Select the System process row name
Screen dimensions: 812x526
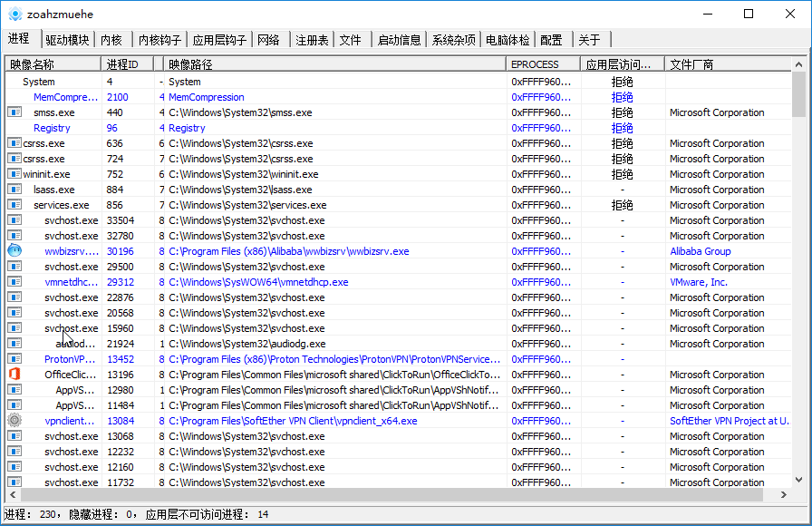38,82
